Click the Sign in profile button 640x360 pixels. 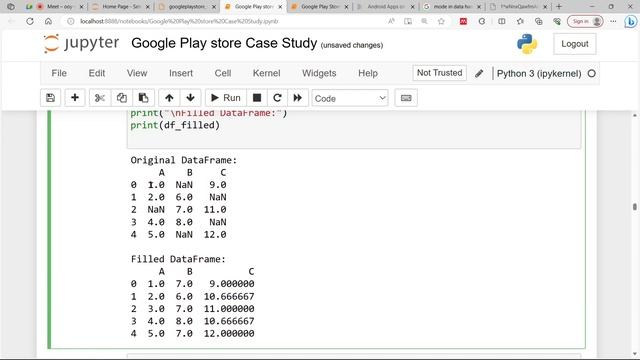tap(585, 21)
